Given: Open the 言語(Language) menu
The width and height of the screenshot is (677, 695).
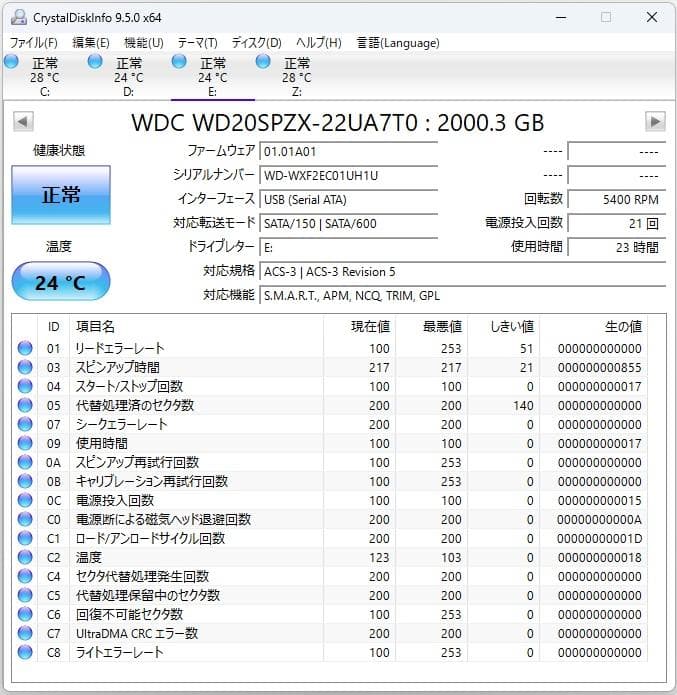Looking at the screenshot, I should 398,43.
